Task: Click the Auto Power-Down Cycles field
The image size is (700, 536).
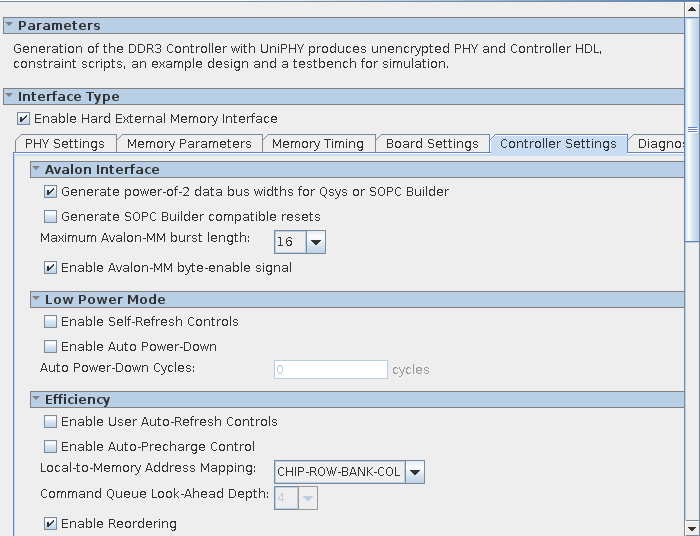Action: click(330, 370)
